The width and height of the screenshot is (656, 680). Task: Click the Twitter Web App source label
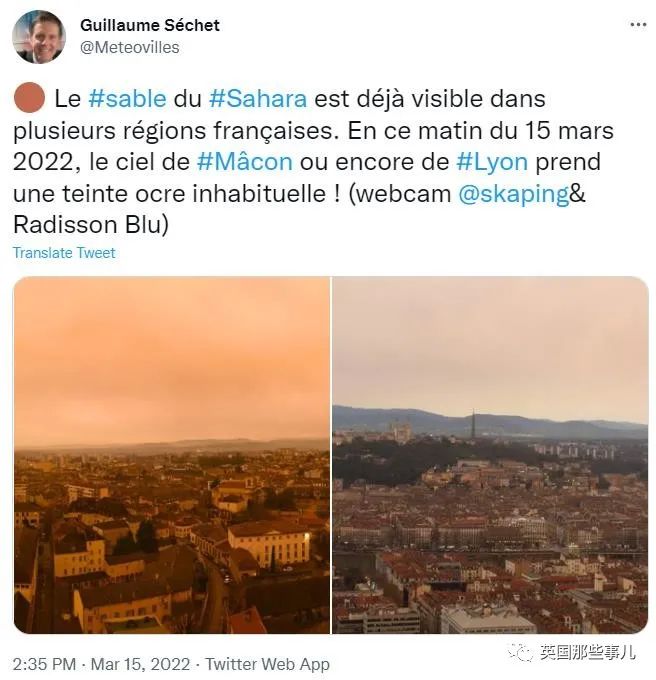click(267, 664)
